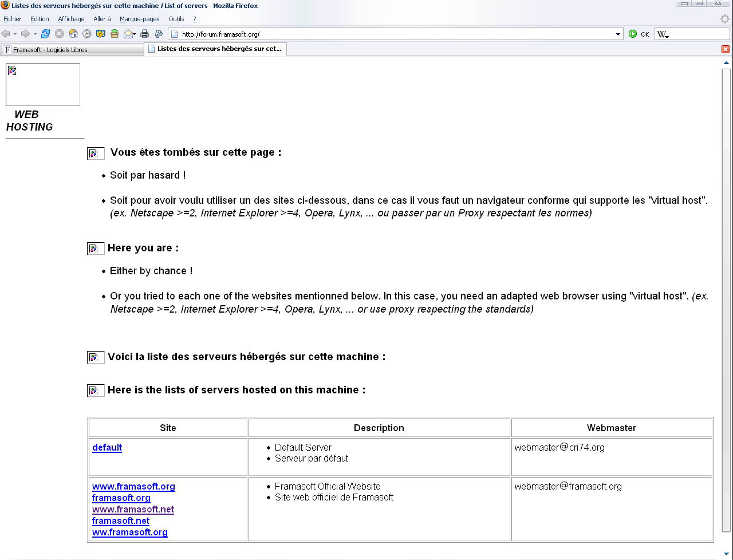
Task: Open History with the clock icon
Action: point(86,34)
